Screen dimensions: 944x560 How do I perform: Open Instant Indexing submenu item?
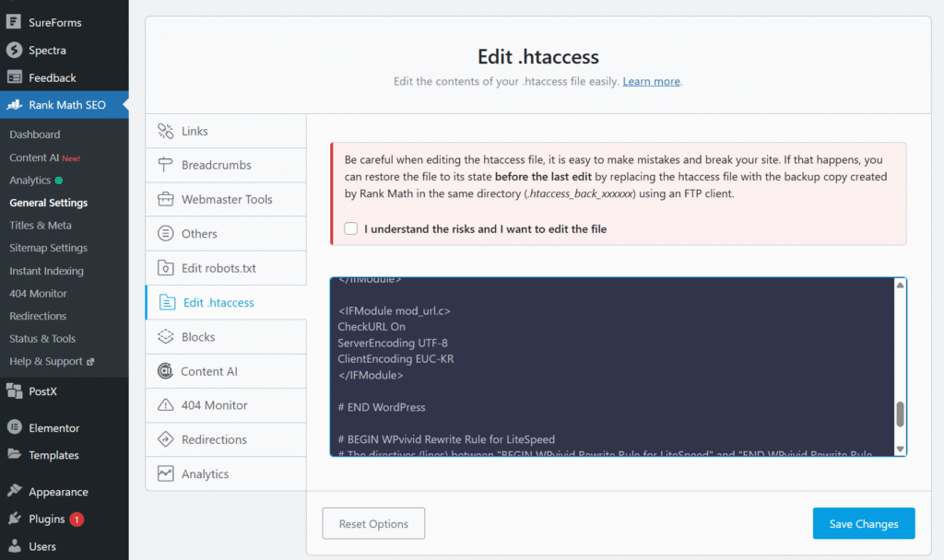(46, 271)
